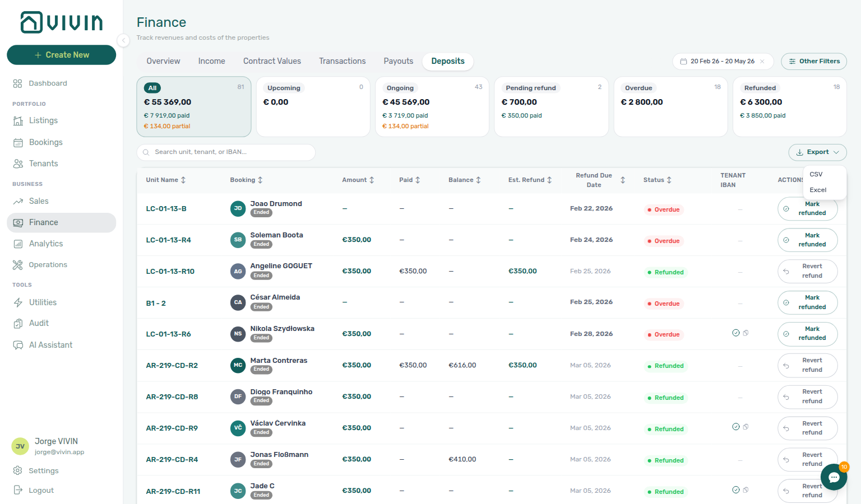Viewport: 861px width, 504px height.
Task: Click verified IBAN checkmark for Václav Cervinka
Action: 736,427
